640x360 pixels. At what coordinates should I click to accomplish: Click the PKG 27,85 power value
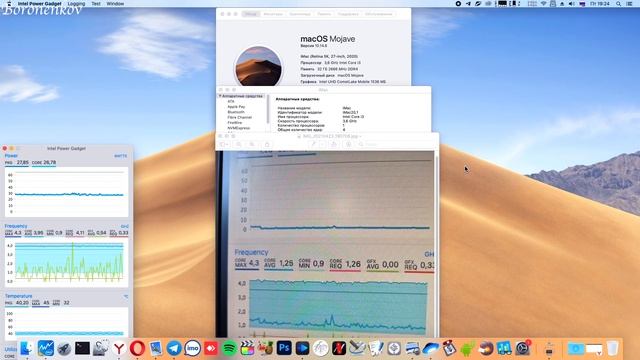(17, 162)
